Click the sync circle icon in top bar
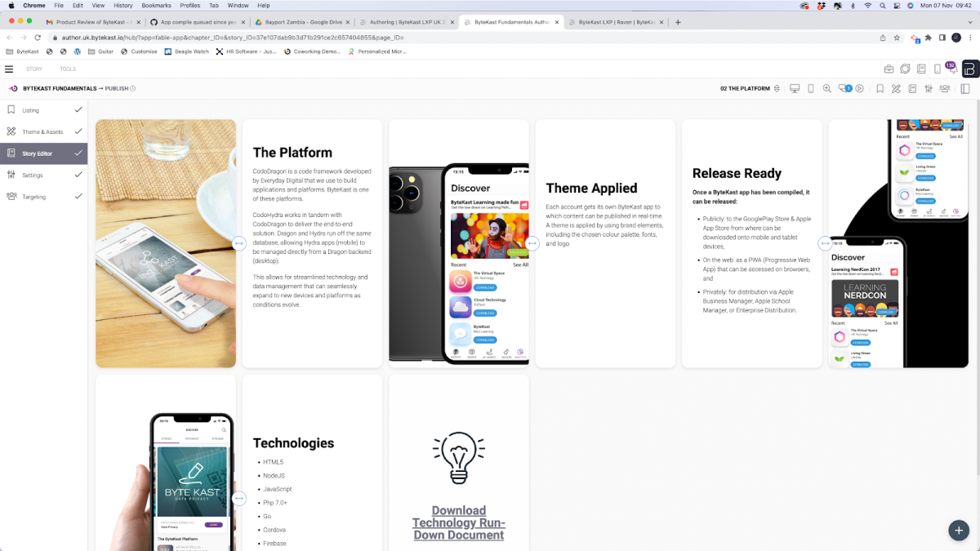The image size is (980, 551). click(905, 69)
